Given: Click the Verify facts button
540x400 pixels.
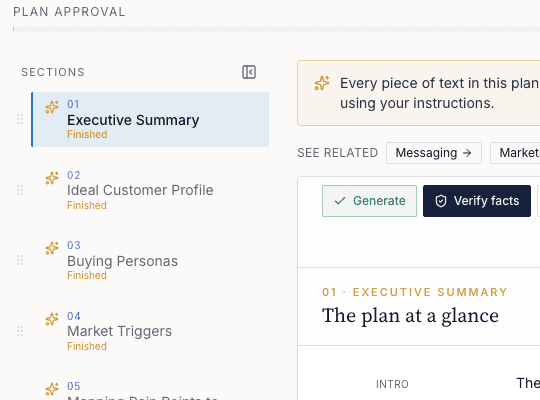Looking at the screenshot, I should click(x=477, y=201).
